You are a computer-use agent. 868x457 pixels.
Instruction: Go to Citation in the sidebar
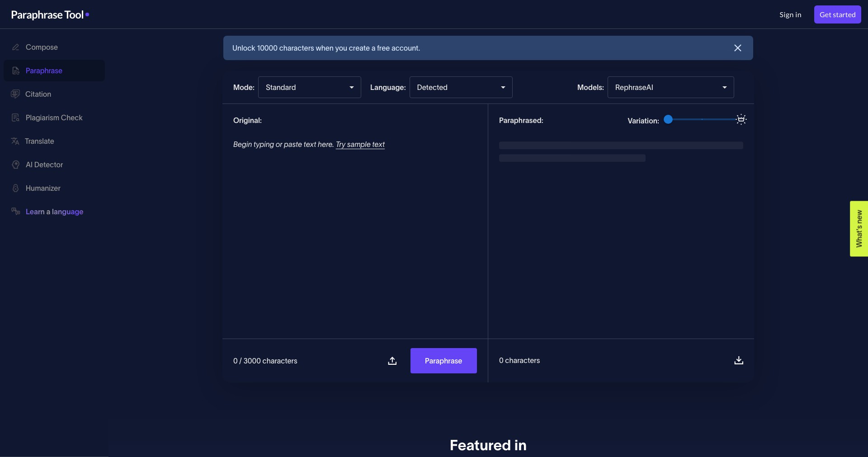tap(54, 94)
